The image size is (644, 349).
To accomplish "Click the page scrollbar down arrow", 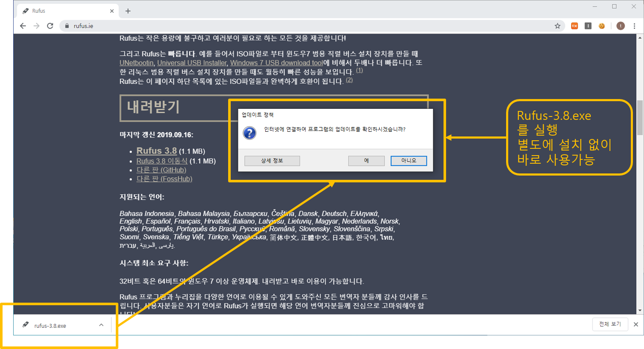I will click(640, 311).
